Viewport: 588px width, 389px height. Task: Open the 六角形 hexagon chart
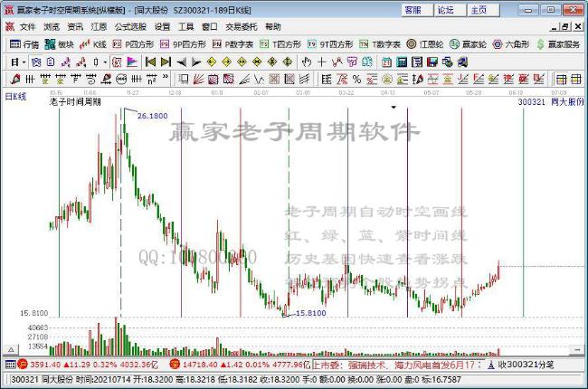click(x=511, y=44)
